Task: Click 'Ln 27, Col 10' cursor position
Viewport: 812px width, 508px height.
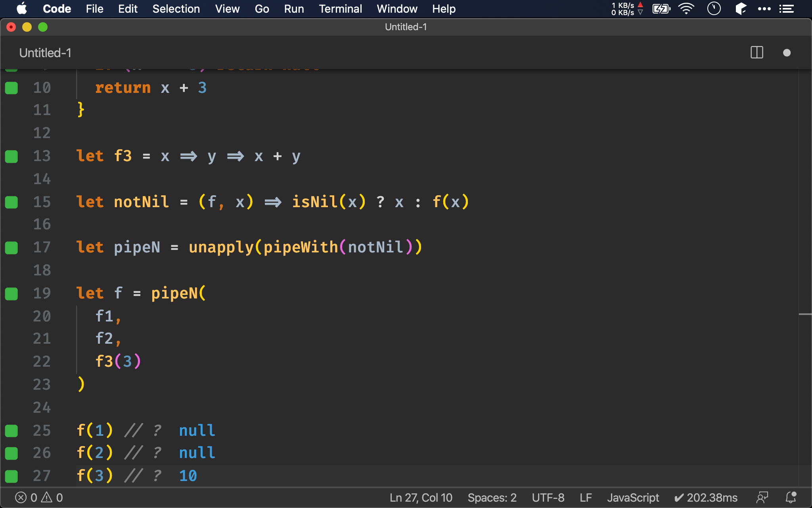Action: pyautogui.click(x=421, y=498)
